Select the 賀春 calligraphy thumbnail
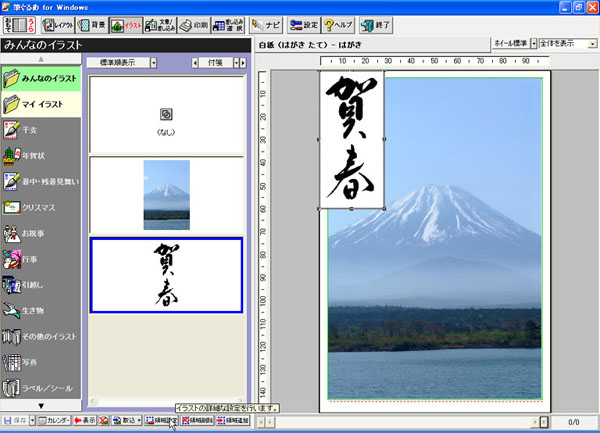This screenshot has width=600, height=433. click(166, 275)
